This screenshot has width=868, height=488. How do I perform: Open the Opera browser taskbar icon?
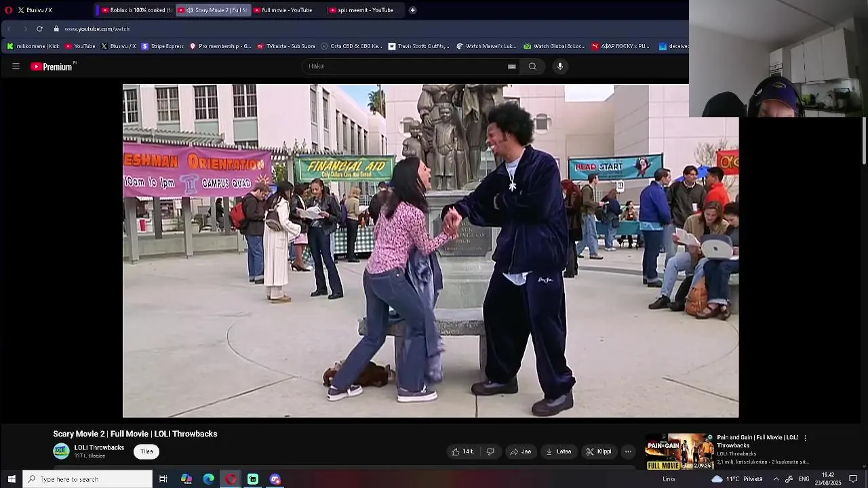tap(231, 479)
